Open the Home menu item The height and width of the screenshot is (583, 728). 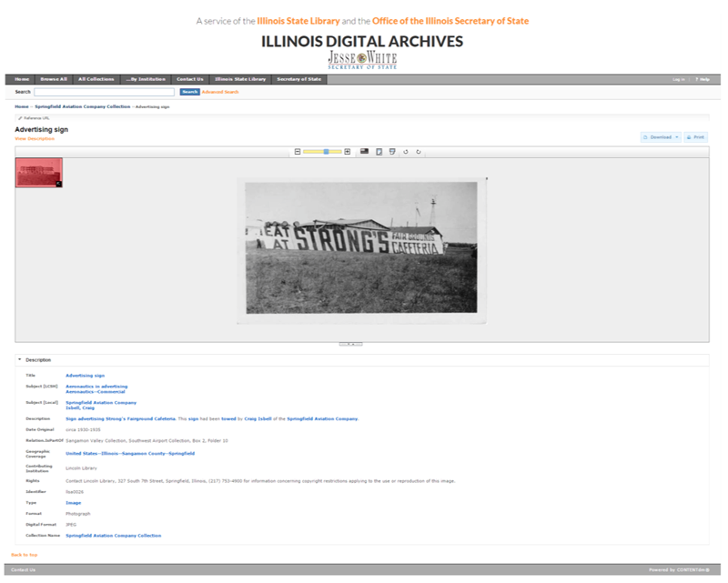tap(22, 79)
